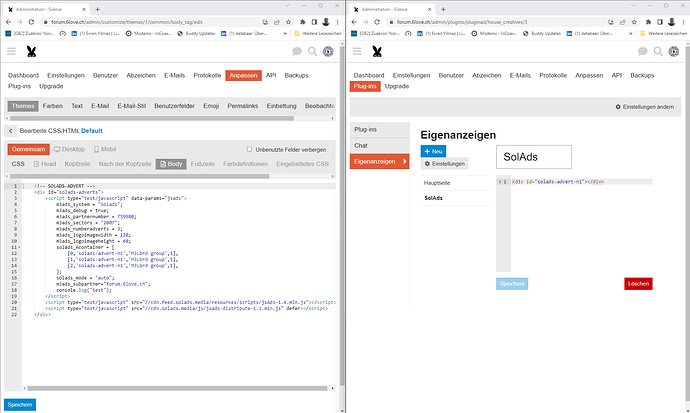Bookmark page star in left browser
The image size is (690, 413).
(x=288, y=22)
